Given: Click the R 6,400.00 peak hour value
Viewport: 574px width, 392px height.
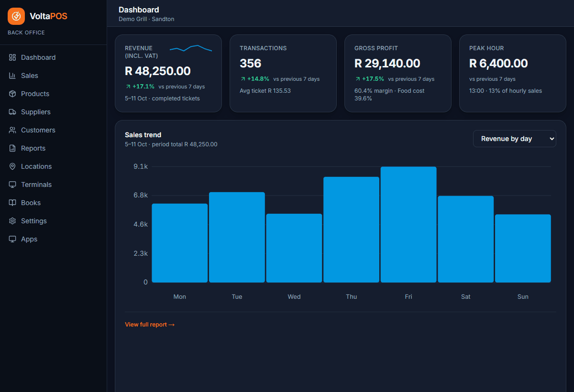Looking at the screenshot, I should click(x=498, y=64).
